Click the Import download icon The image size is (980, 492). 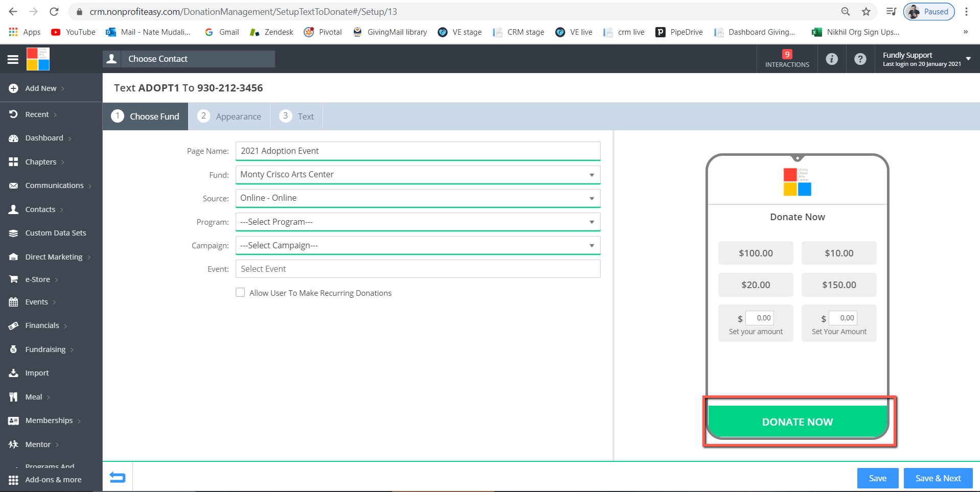coord(13,373)
